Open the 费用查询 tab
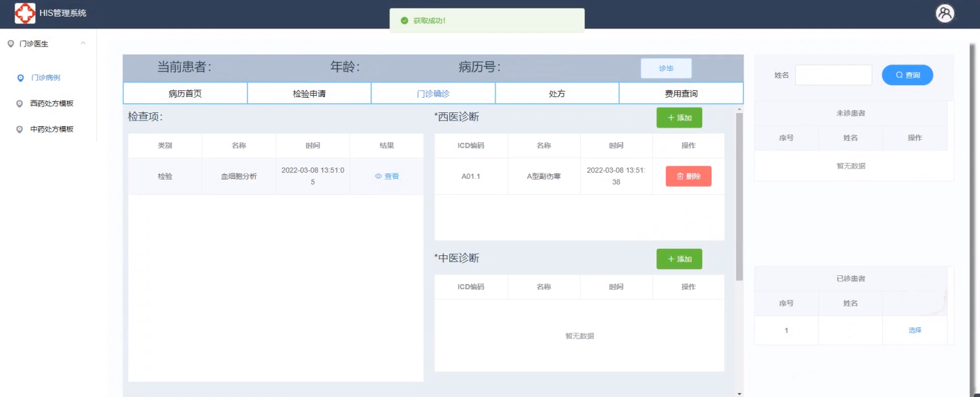Image resolution: width=980 pixels, height=397 pixels. click(681, 94)
